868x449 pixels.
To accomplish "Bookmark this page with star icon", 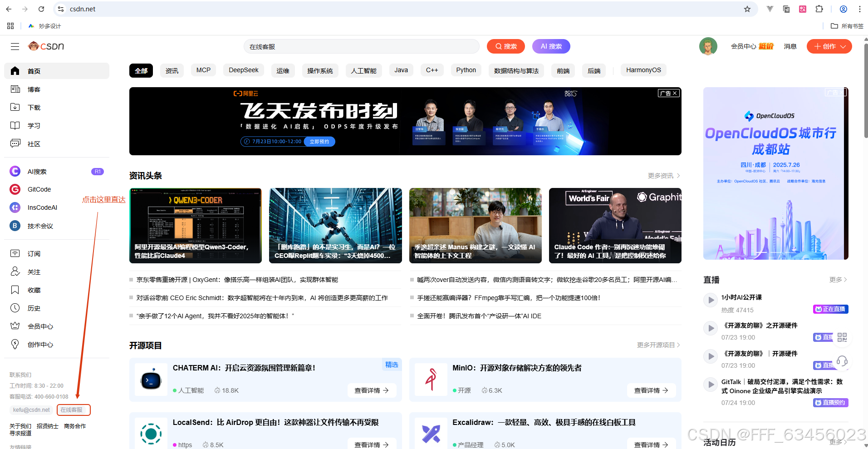I will (747, 9).
